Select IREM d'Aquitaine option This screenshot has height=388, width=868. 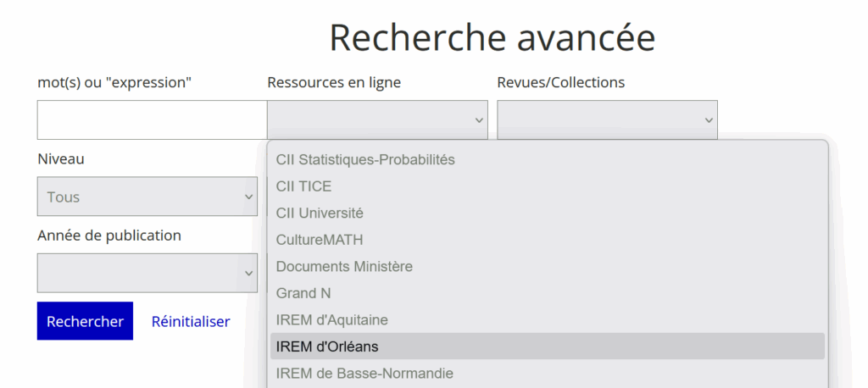(548, 319)
